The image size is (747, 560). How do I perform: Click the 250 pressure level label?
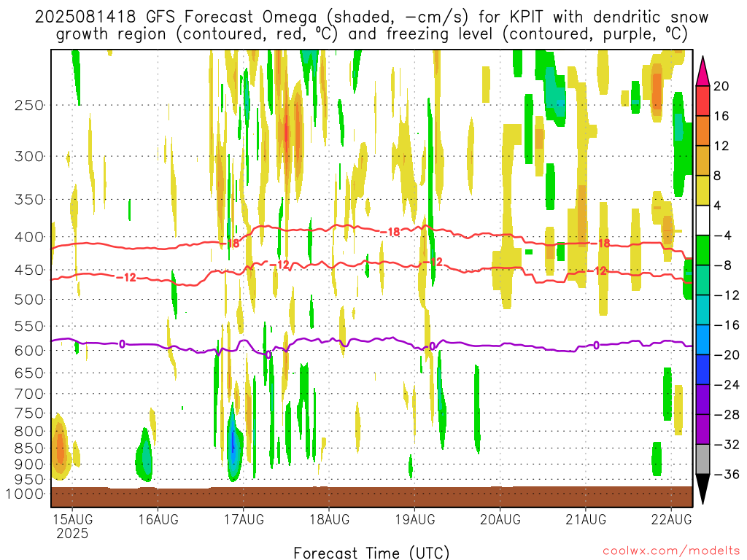29,105
